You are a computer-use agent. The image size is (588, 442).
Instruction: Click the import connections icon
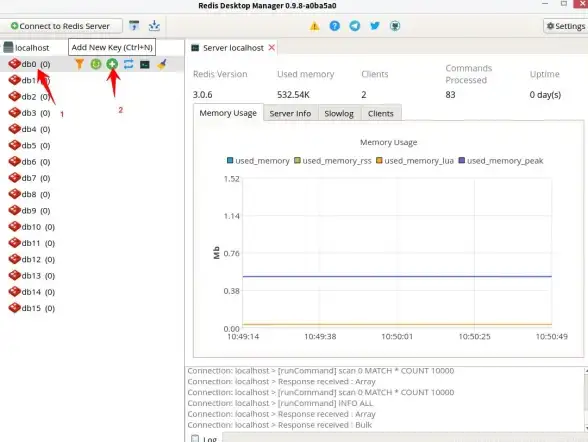[134, 25]
